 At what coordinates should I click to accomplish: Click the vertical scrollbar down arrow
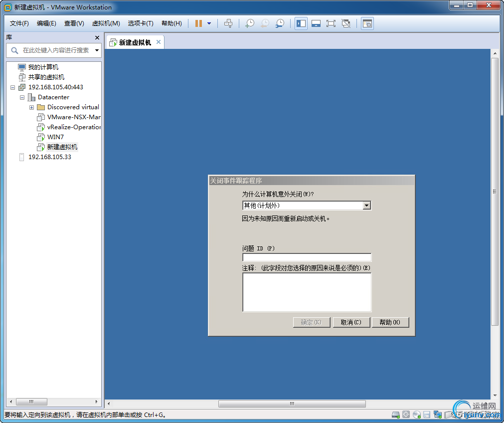pyautogui.click(x=495, y=396)
